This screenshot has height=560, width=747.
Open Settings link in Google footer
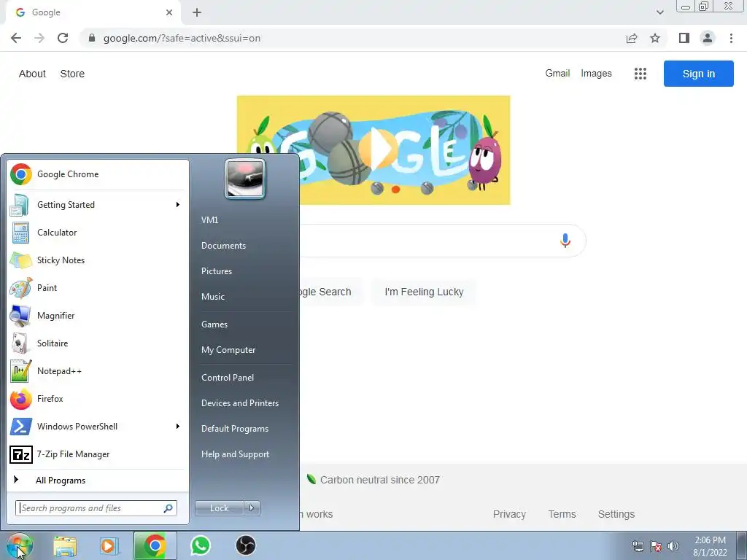[616, 514]
